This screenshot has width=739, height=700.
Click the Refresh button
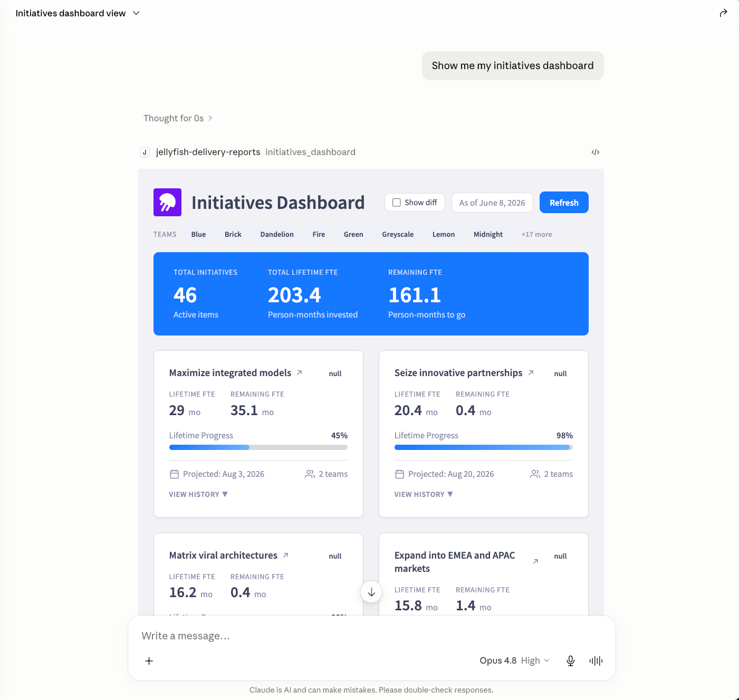[564, 203]
